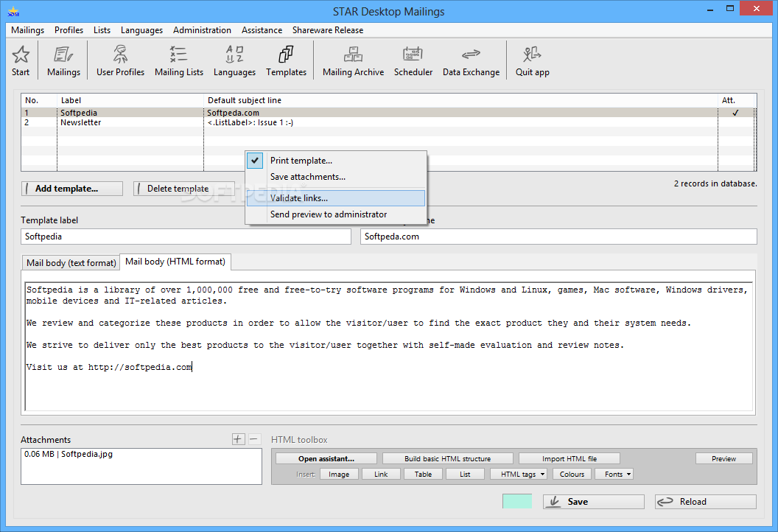The width and height of the screenshot is (778, 532).
Task: Switch to Mail body (text format) tab
Action: tap(71, 262)
